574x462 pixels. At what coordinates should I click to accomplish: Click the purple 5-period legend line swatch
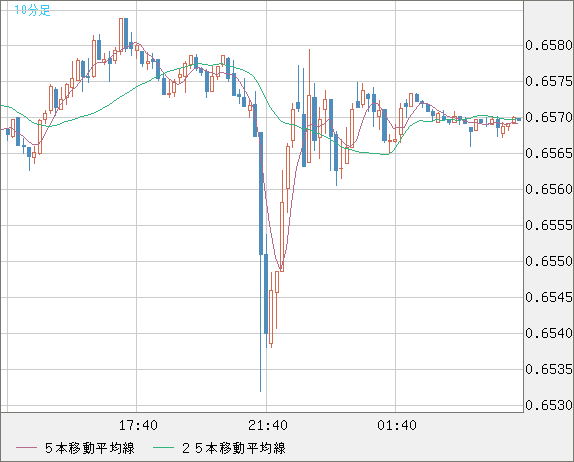click(26, 448)
